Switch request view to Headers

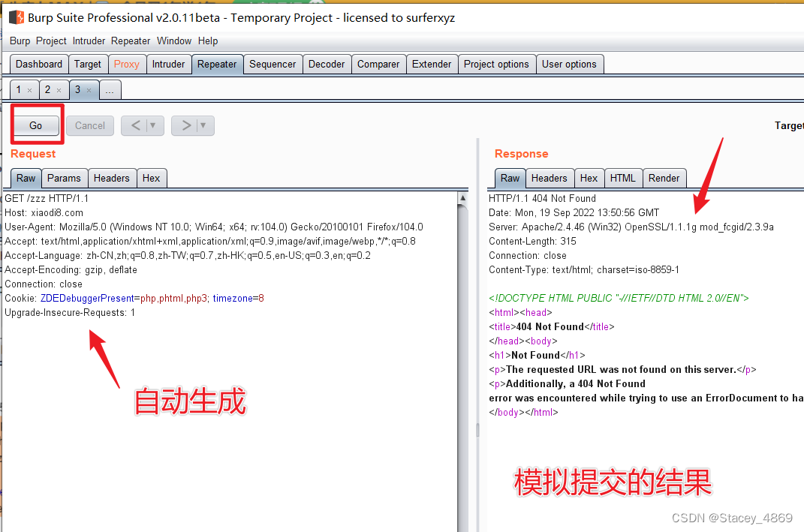[111, 179]
